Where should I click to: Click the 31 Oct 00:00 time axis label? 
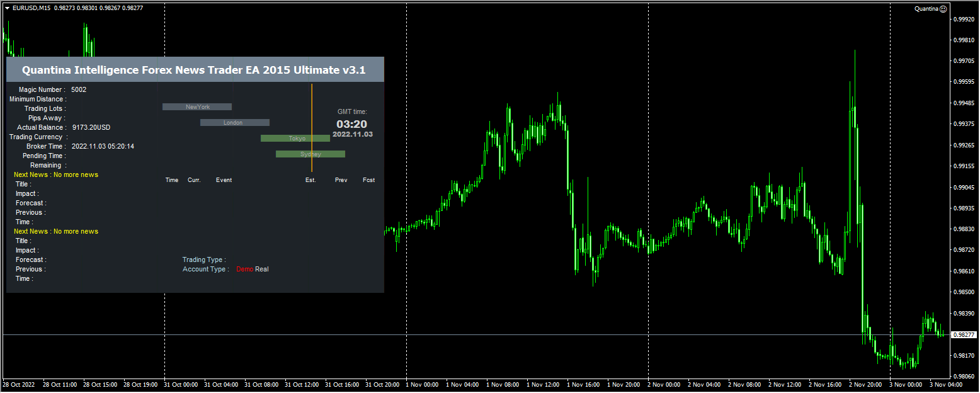pyautogui.click(x=181, y=384)
